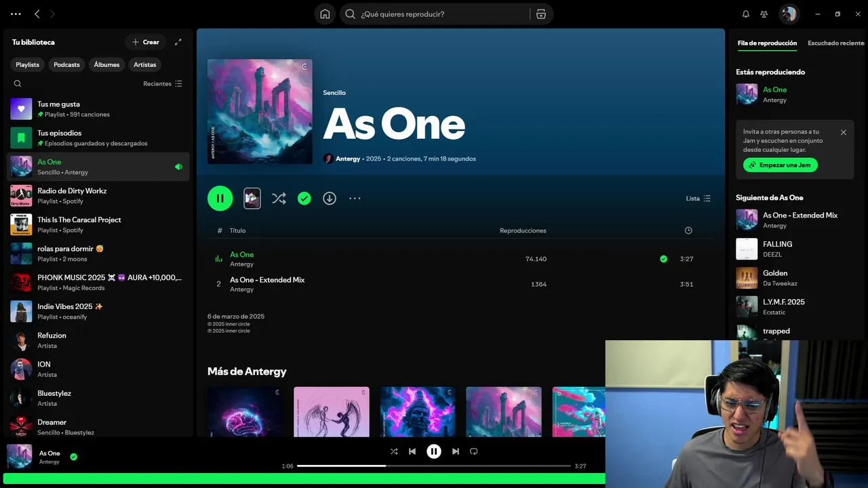Viewport: 868px width, 488px height.
Task: Play FALLING by DEEZL from queue
Action: (x=794, y=249)
